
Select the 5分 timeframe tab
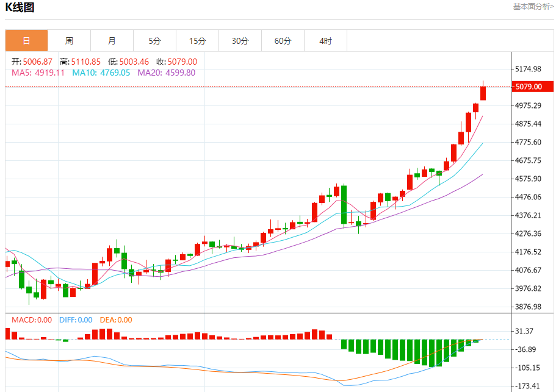tap(154, 40)
